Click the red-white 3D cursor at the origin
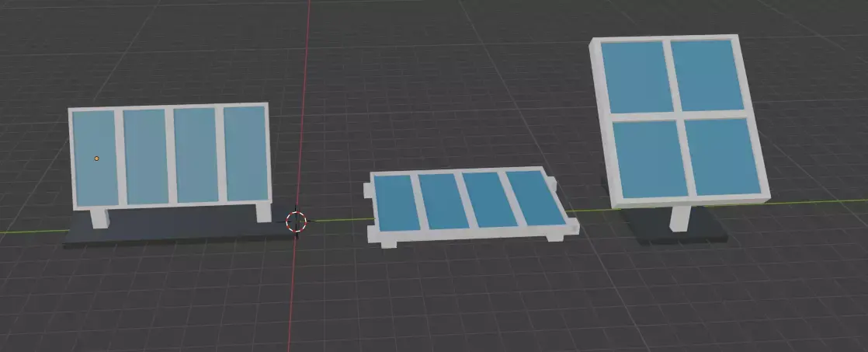 pos(296,221)
